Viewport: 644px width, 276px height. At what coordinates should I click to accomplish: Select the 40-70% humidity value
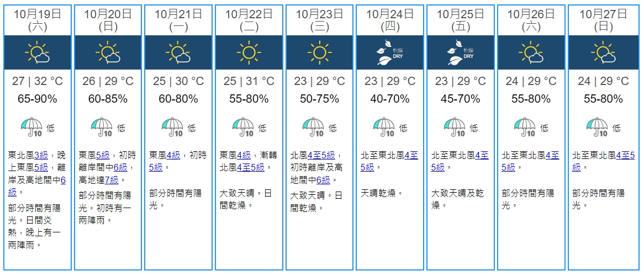coord(390,99)
